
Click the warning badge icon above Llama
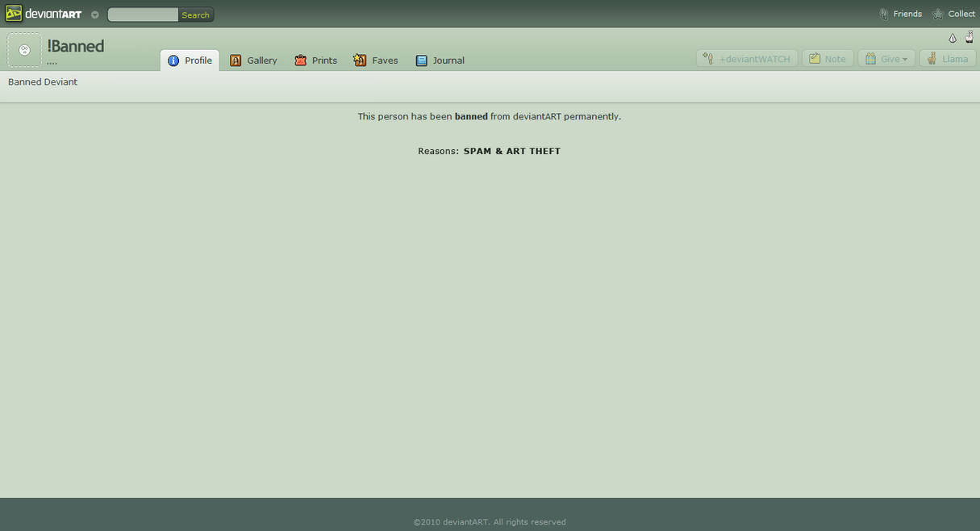[953, 38]
